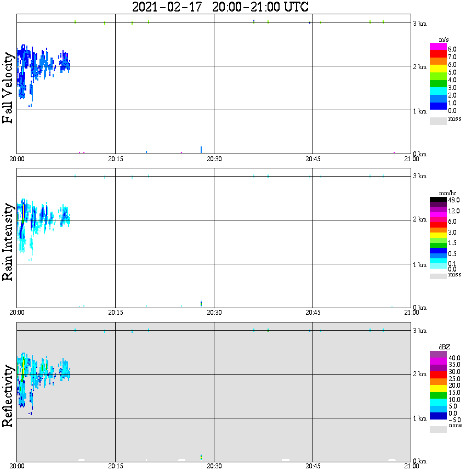Click the 20:30 tick label under Fall Velocity plot
The image size is (466, 476).
(x=214, y=159)
